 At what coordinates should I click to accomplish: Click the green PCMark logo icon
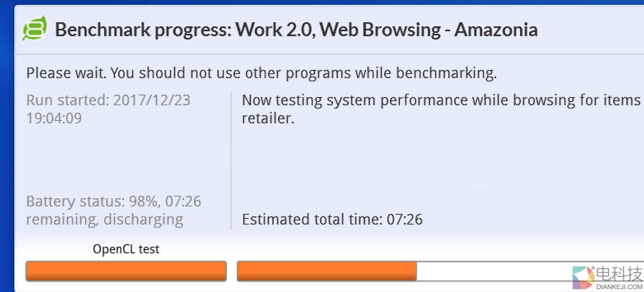35,28
